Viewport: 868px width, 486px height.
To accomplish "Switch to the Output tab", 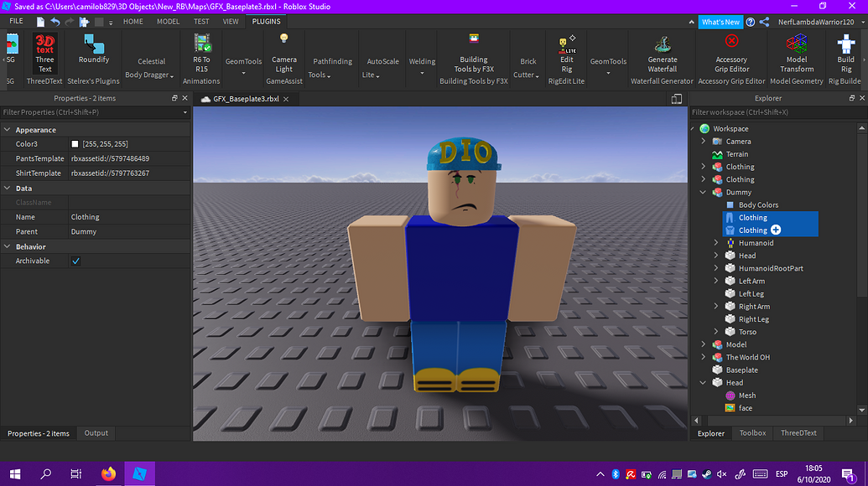I will click(96, 433).
